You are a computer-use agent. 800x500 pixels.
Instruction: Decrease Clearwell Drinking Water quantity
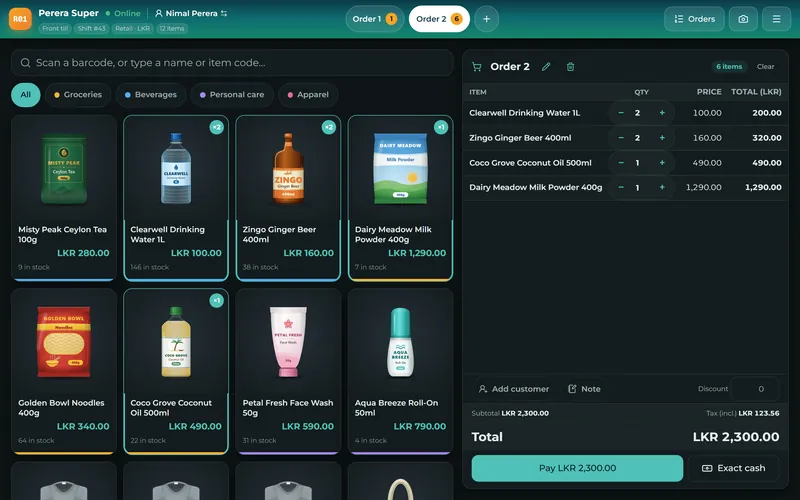pyautogui.click(x=621, y=113)
